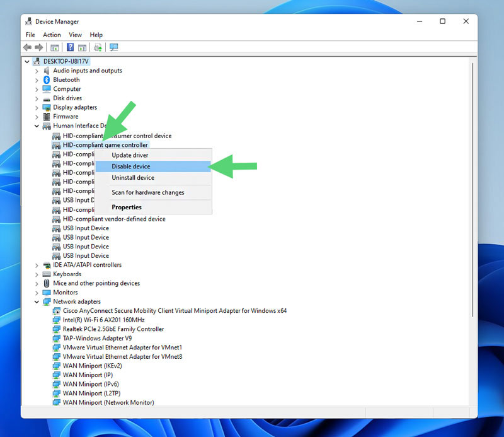504x437 pixels.
Task: Expand the Display adapters category
Action: (x=37, y=108)
